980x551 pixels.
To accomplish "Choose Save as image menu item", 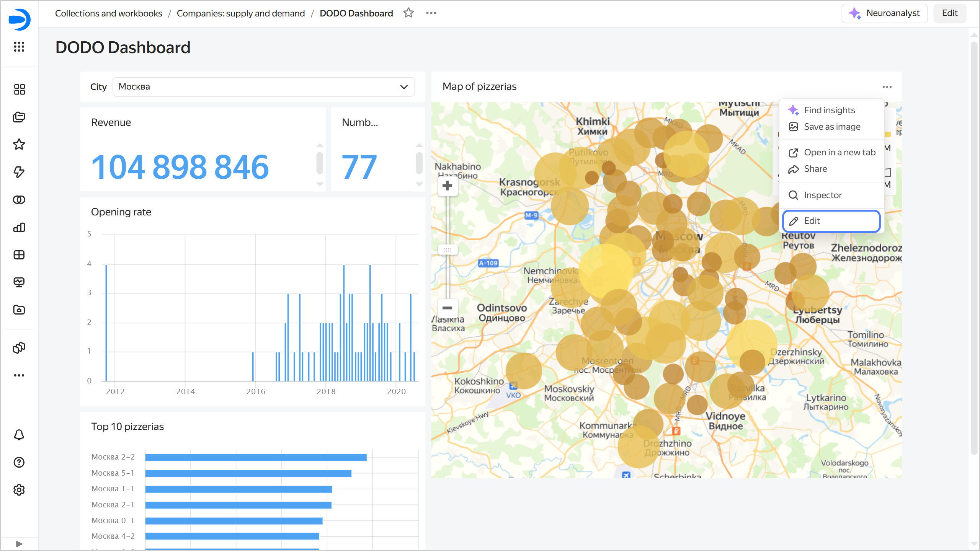I will tap(831, 127).
